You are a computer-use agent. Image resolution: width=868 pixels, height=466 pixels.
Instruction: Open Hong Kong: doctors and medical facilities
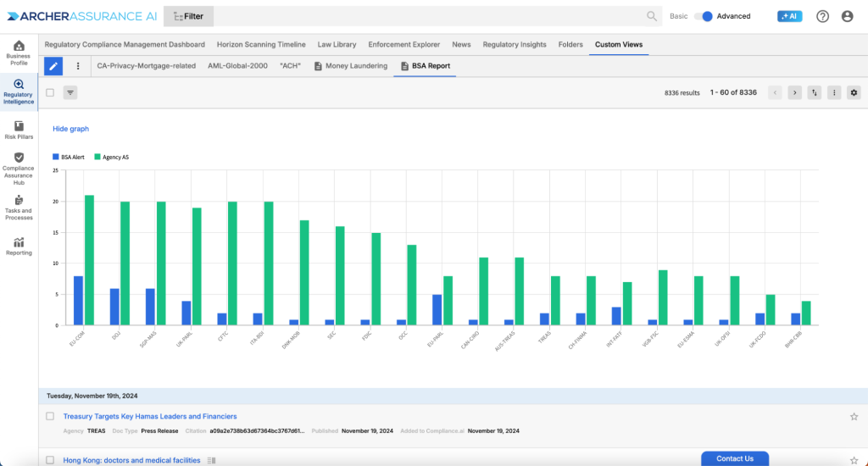[131, 460]
